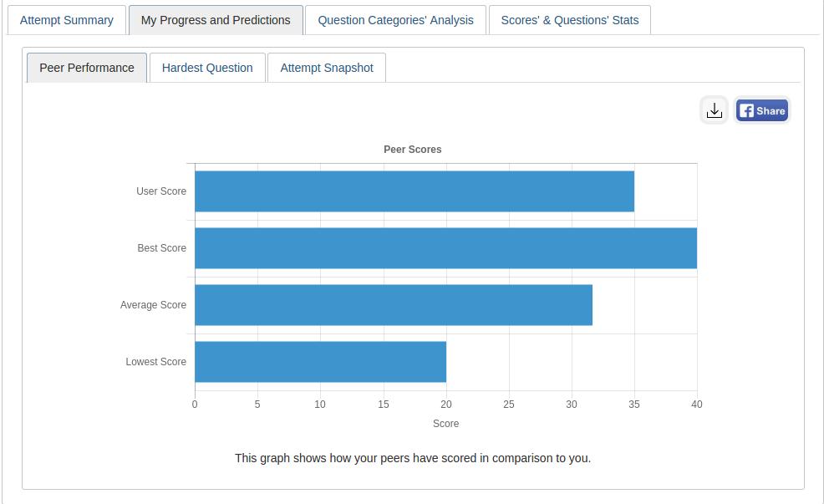Click the Average Score bar
Screen dimensions: 824x504
(393, 305)
